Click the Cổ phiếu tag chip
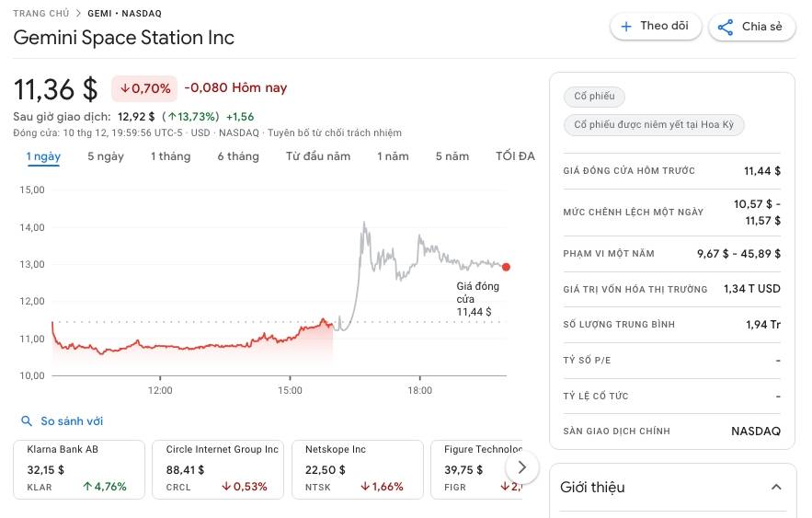Screen dimensions: 812x518 (594, 97)
